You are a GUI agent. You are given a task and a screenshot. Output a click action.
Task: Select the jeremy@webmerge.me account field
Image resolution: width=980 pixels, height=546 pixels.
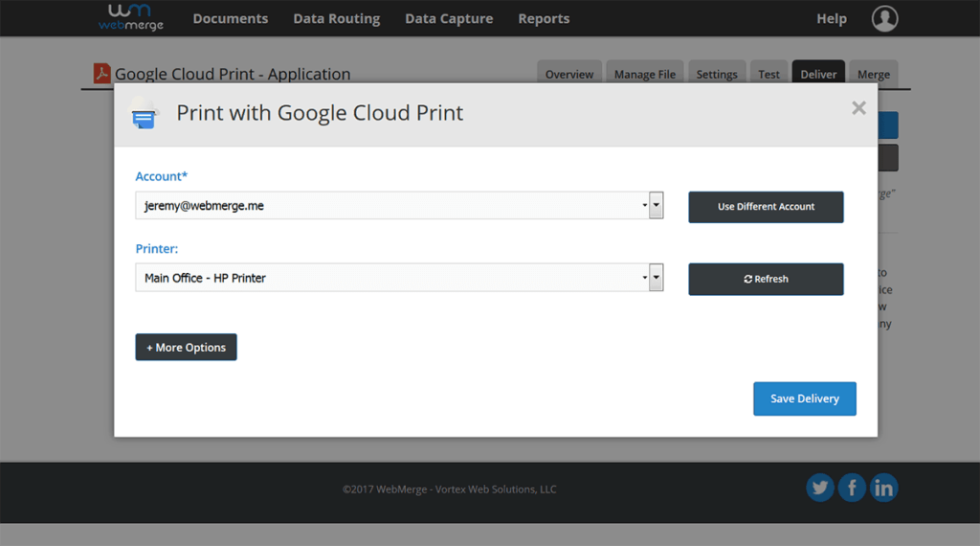(399, 205)
